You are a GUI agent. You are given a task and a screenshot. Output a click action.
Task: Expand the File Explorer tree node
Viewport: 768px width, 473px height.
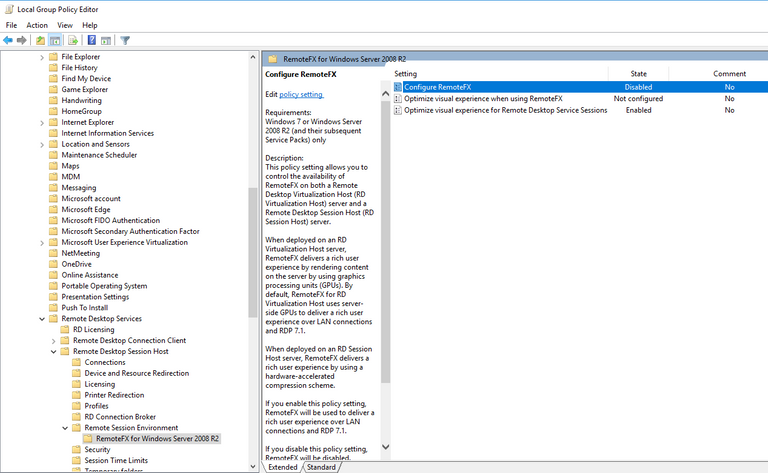pos(42,57)
